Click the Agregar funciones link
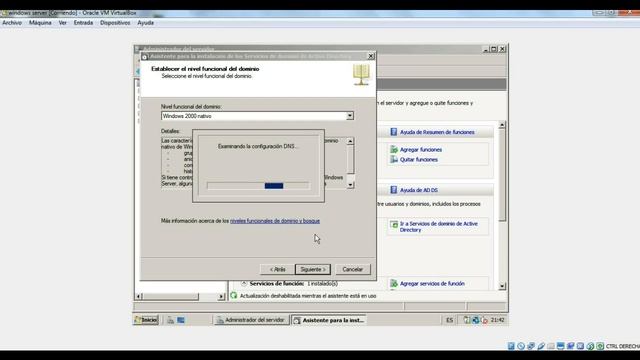 (420, 150)
